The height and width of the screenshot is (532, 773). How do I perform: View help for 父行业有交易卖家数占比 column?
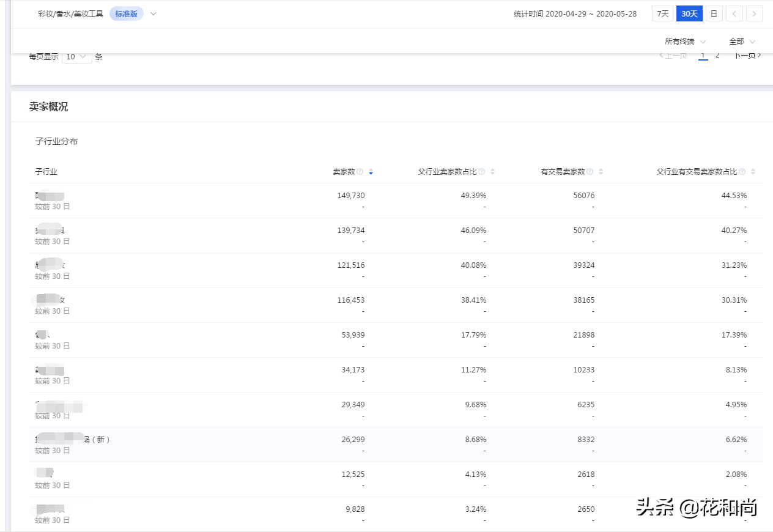742,172
